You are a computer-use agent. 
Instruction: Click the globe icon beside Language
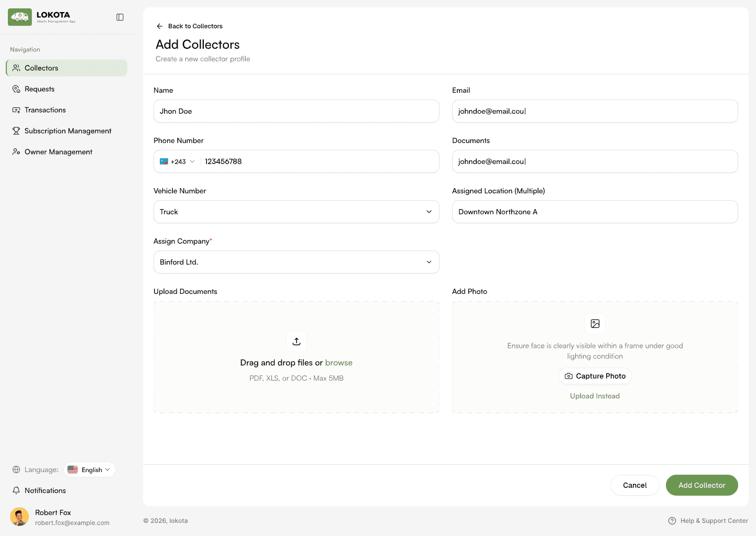coord(16,469)
